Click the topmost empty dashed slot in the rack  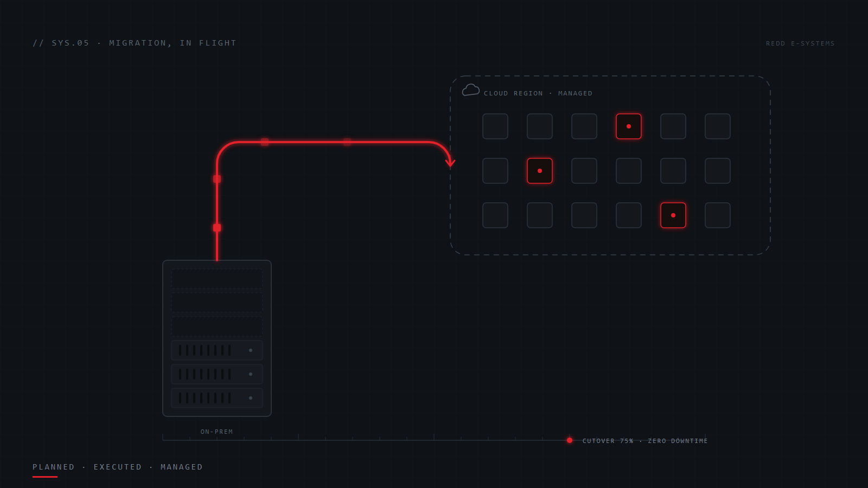[x=217, y=279]
